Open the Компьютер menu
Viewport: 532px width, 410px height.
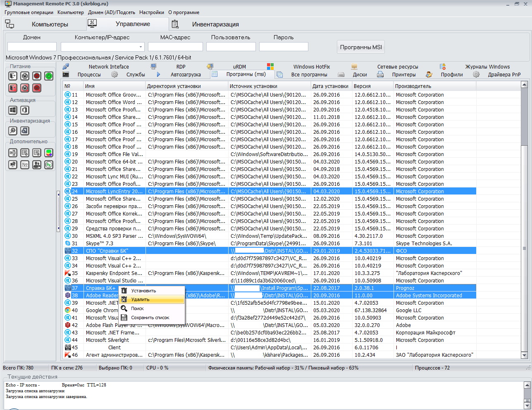pos(71,12)
